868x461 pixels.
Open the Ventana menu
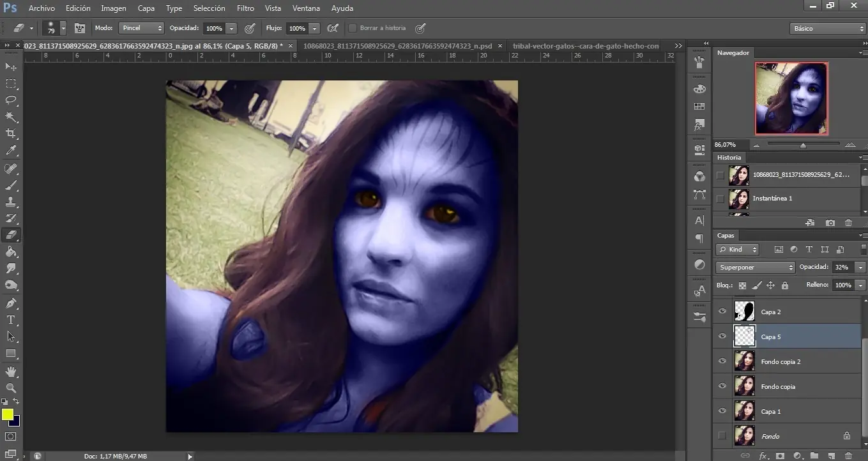point(306,8)
